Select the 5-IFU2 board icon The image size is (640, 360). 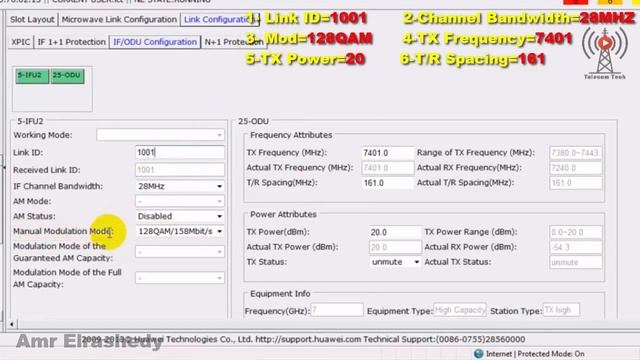tap(32, 76)
